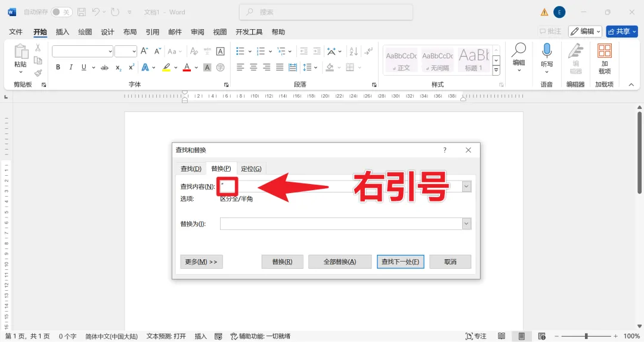This screenshot has height=342, width=644.
Task: Click the zoom slider handle
Action: click(586, 336)
